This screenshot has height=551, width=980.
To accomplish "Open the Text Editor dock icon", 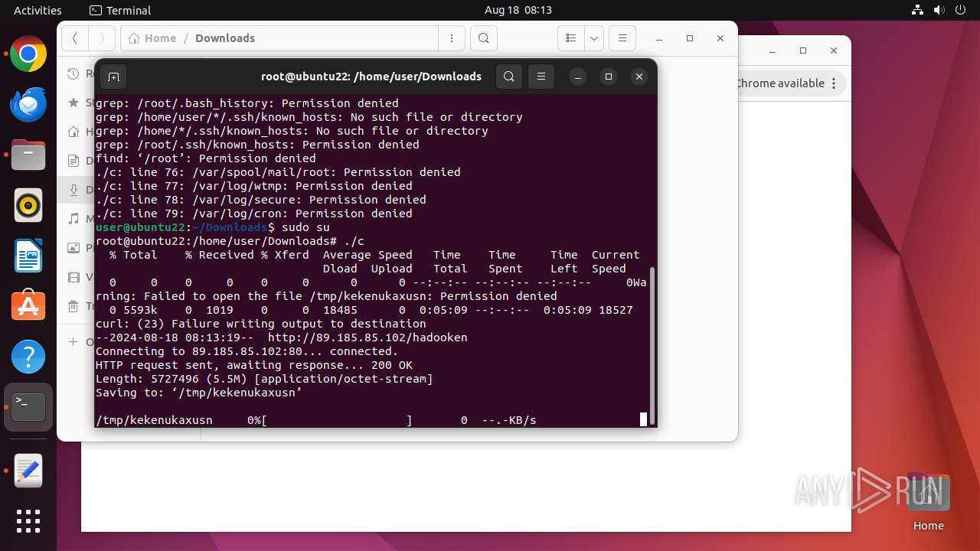I will click(x=28, y=471).
